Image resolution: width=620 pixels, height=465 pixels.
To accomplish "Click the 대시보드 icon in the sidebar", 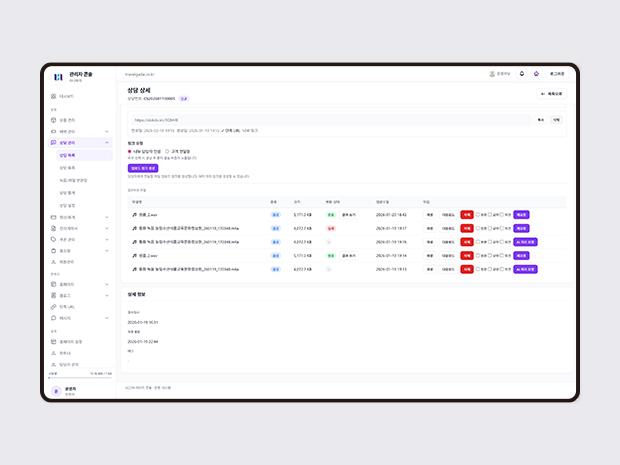I will pos(54,96).
